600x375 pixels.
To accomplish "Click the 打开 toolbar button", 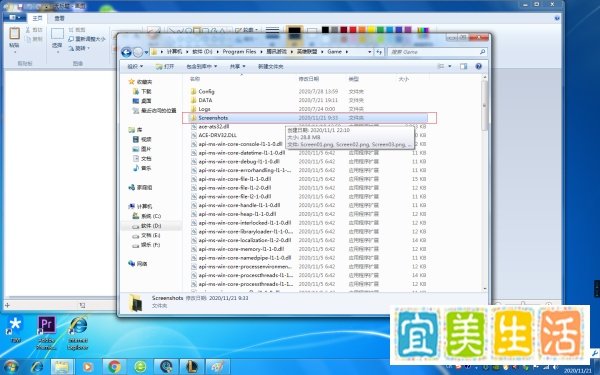I will click(165, 67).
